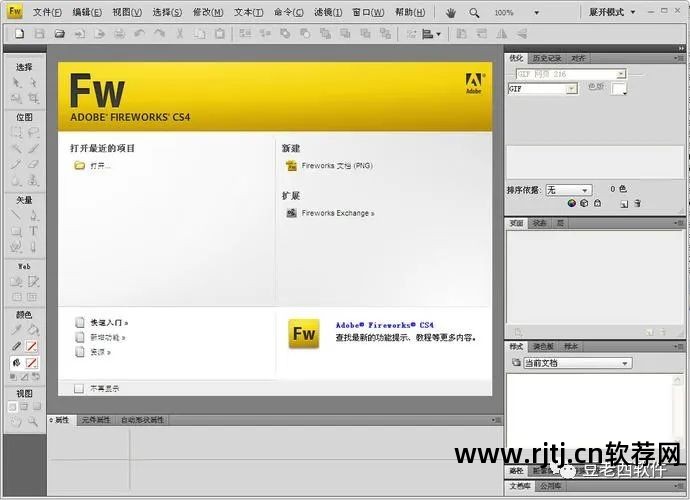The image size is (690, 500).
Task: Open the align toolbar dropdown arrow
Action: tap(438, 34)
